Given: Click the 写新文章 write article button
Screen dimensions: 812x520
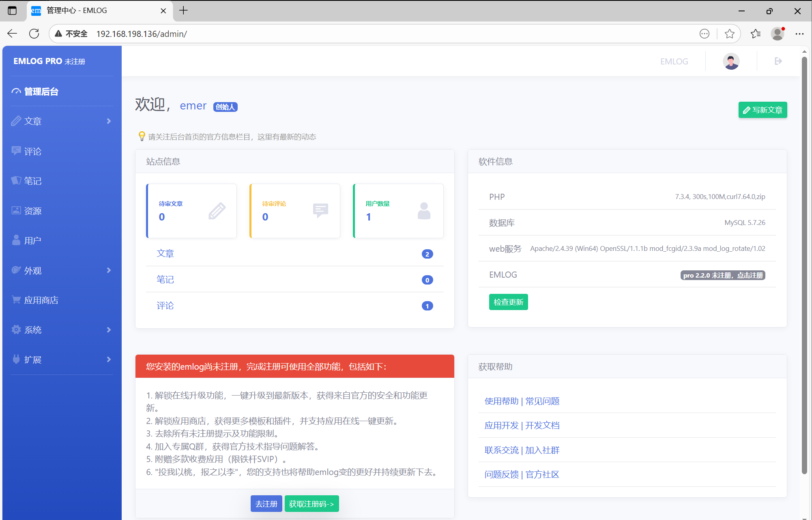Looking at the screenshot, I should tap(763, 110).
